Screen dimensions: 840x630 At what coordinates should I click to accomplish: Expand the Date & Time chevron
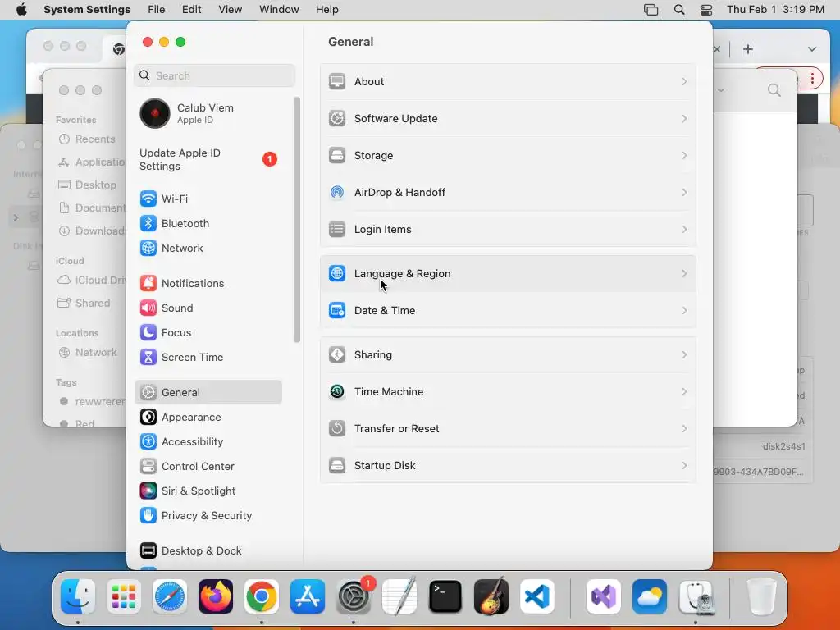click(x=684, y=310)
